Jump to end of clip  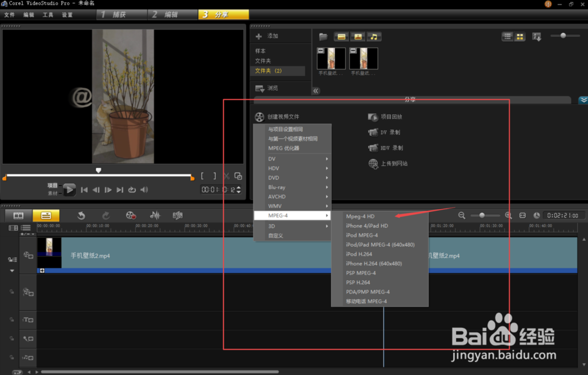click(119, 190)
